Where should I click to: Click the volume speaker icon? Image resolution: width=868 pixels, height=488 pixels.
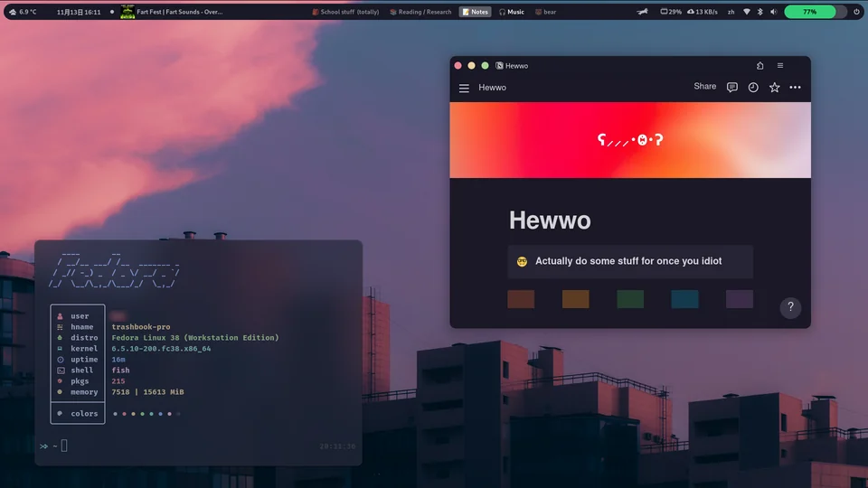(x=774, y=12)
